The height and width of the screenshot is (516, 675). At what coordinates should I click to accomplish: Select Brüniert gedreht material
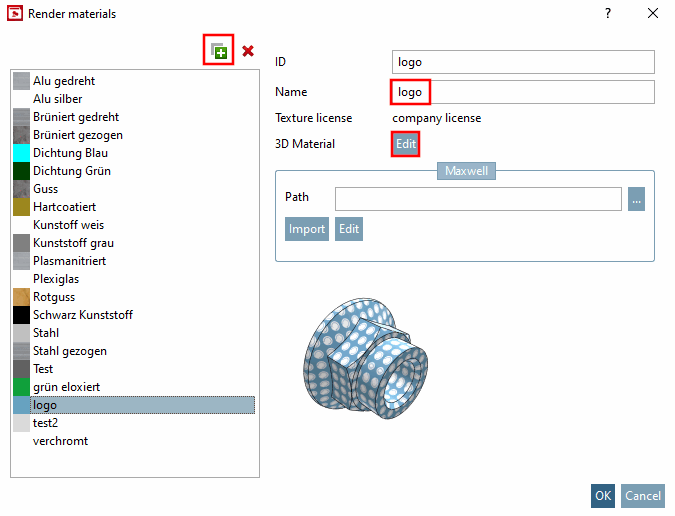(134, 117)
